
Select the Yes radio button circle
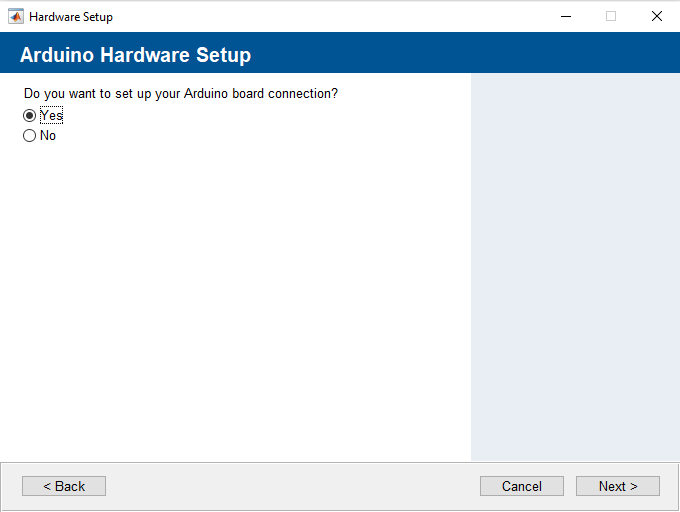point(29,116)
